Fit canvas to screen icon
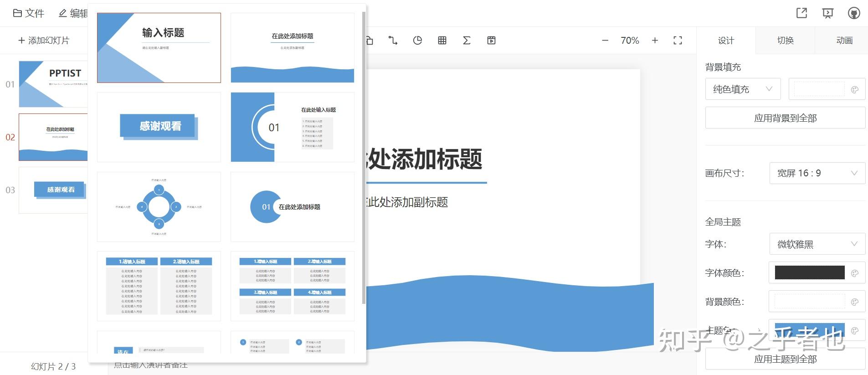 [678, 41]
